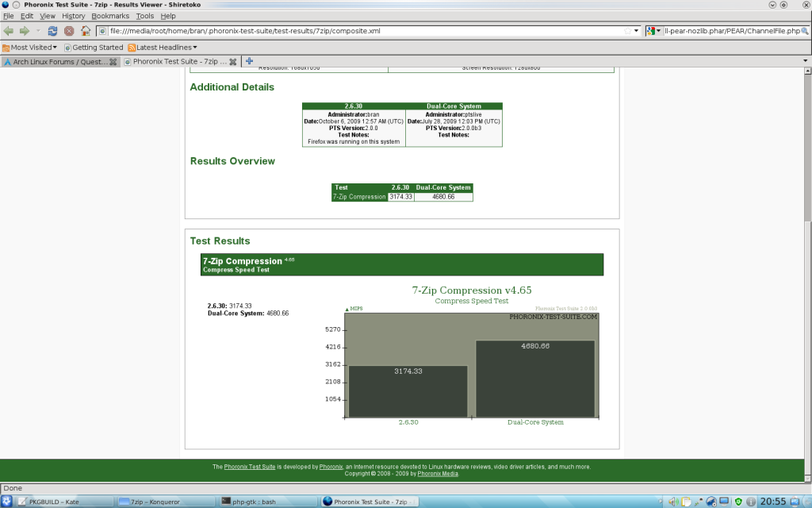812x508 pixels.
Task: Switch to the Arch Linux Forums tab
Action: click(60, 62)
